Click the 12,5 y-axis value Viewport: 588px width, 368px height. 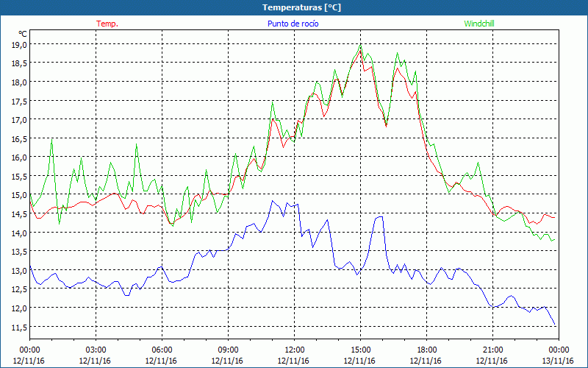pyautogui.click(x=20, y=289)
